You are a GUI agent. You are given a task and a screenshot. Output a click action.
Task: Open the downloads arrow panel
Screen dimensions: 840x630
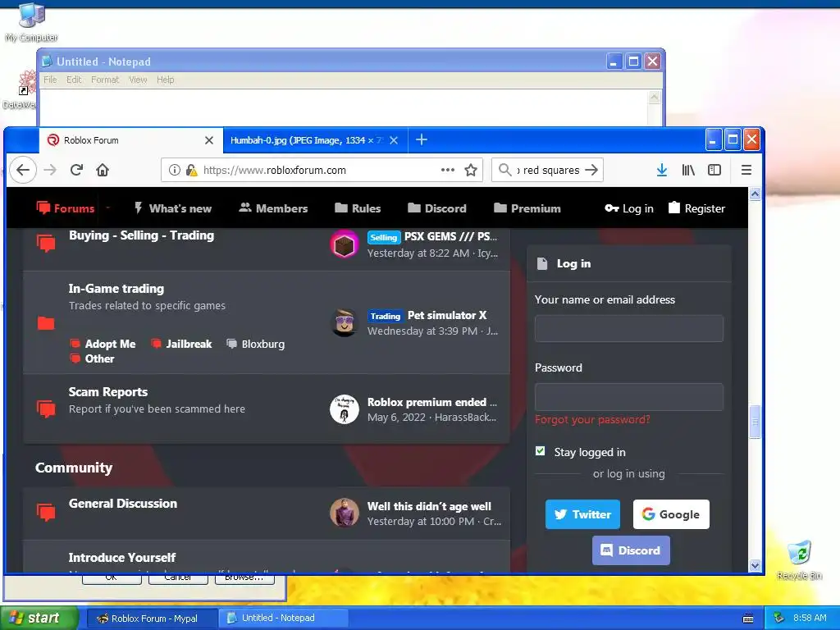(662, 171)
